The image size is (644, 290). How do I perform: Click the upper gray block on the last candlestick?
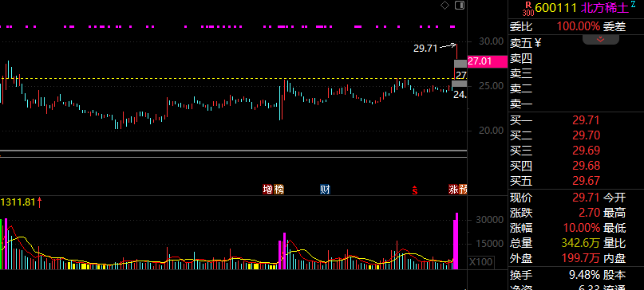(460, 64)
